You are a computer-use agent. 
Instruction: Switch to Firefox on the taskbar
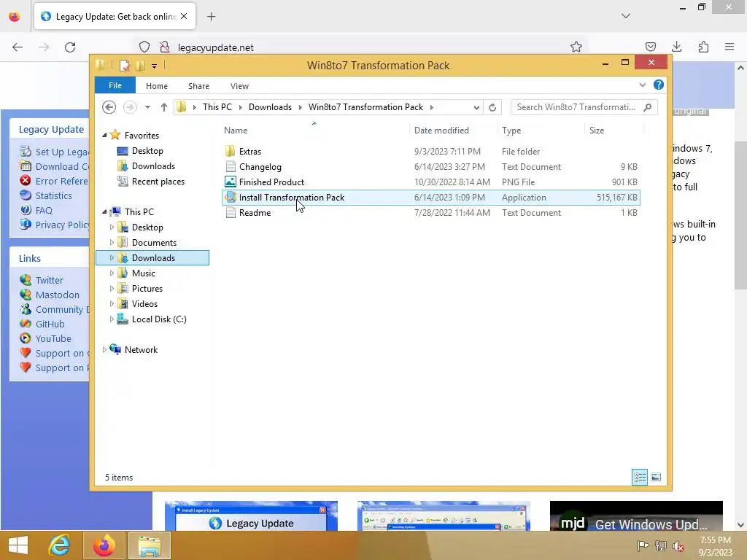pyautogui.click(x=104, y=545)
